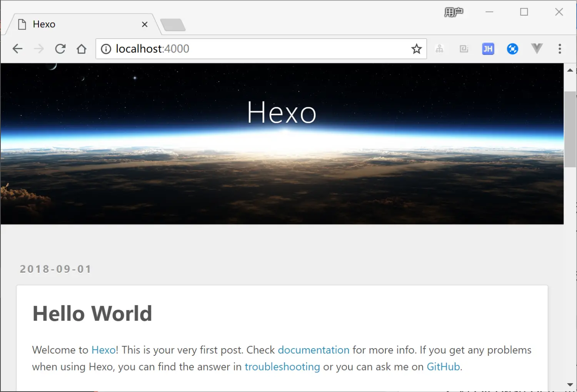Click the scrollbar up arrow
Screen dimensions: 577x392
tap(570, 70)
